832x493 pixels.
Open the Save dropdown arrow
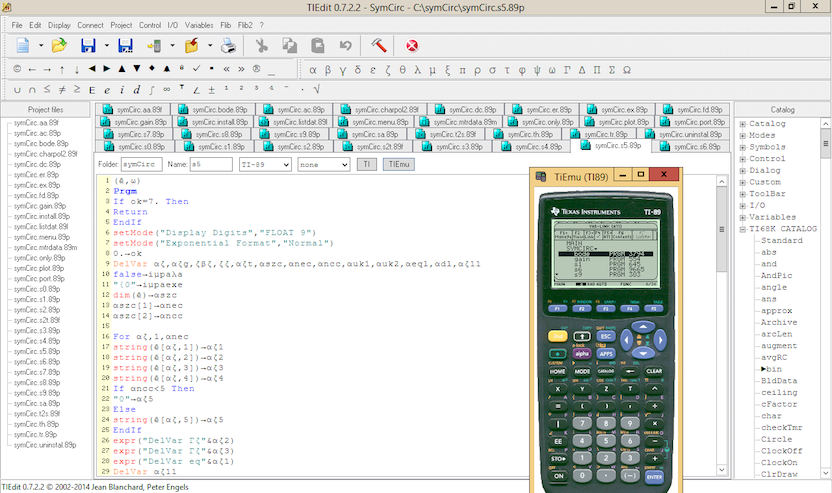[x=107, y=46]
